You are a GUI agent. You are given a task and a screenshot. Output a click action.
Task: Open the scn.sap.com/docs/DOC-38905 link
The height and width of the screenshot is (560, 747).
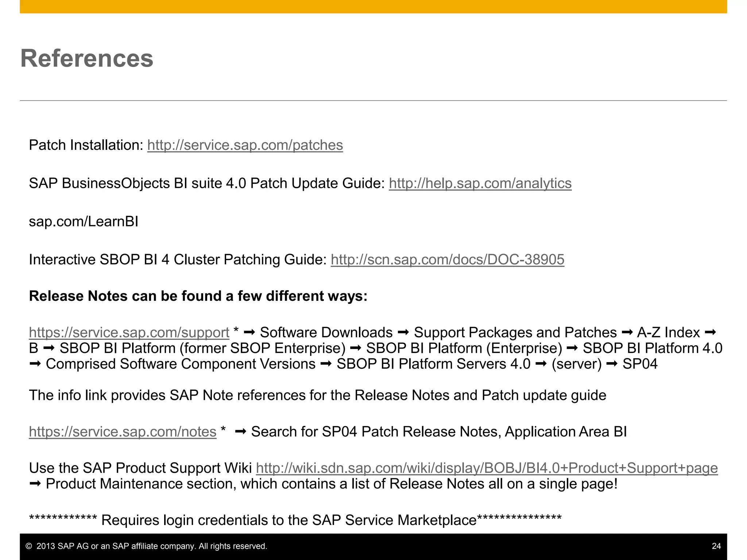[448, 260]
